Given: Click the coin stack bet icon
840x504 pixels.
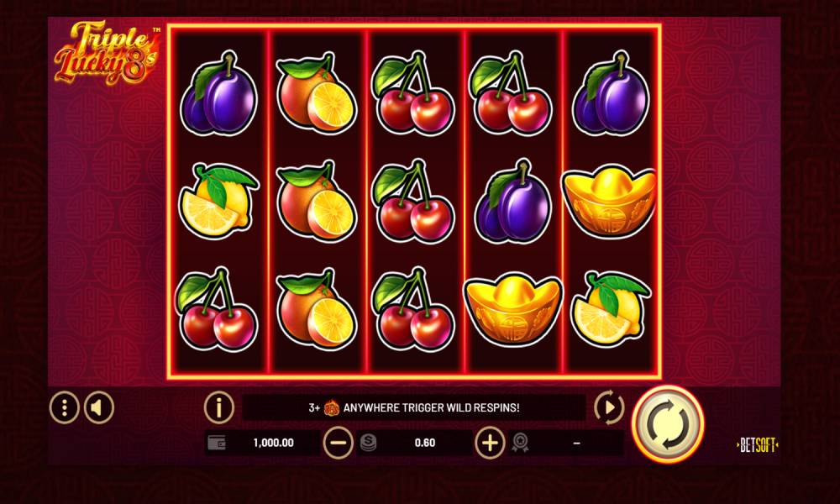Looking at the screenshot, I should (369, 443).
